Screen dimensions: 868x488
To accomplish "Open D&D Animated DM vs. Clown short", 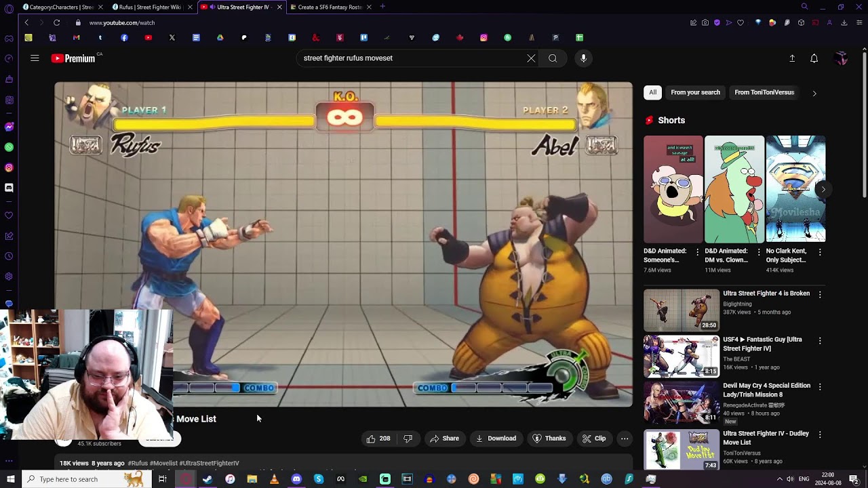I will pyautogui.click(x=734, y=189).
